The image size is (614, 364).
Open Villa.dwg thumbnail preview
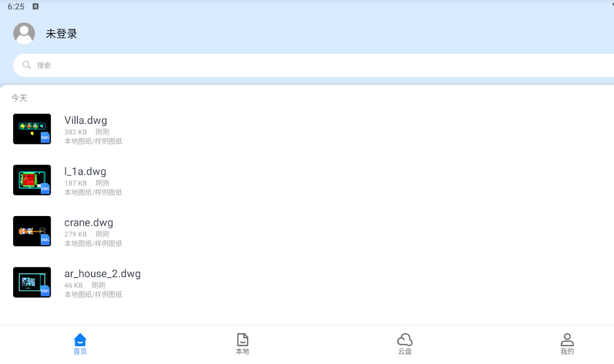tap(32, 129)
